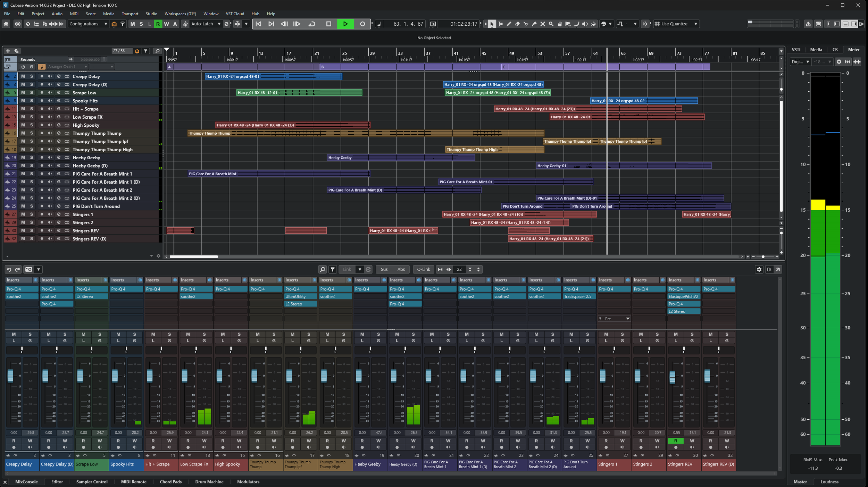Select the Draw pencil tool
868x487 pixels.
point(509,24)
